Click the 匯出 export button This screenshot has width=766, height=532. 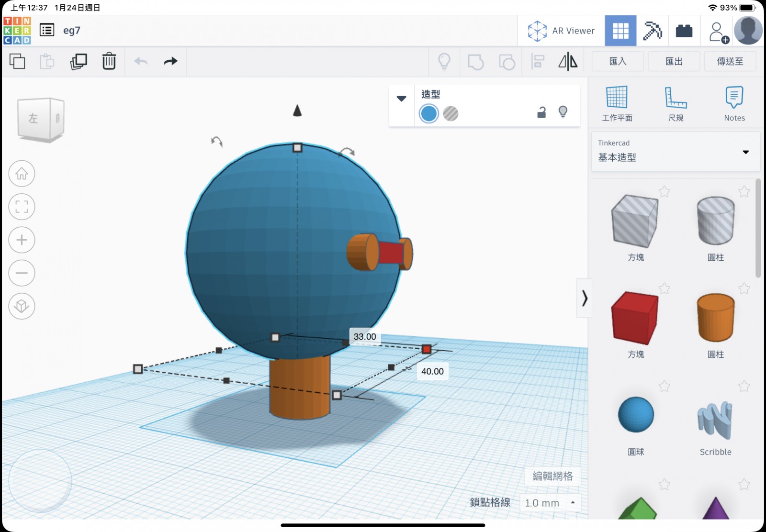click(x=674, y=61)
